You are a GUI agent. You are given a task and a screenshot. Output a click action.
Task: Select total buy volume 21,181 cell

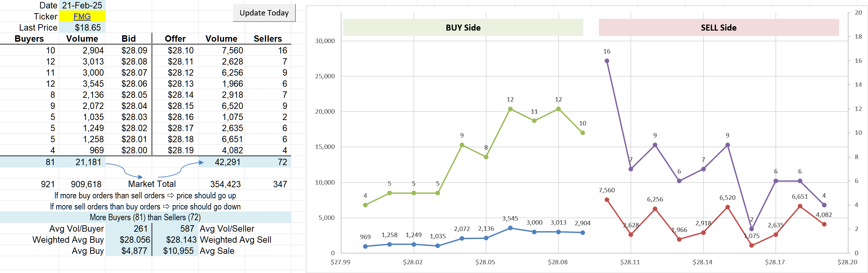point(88,162)
